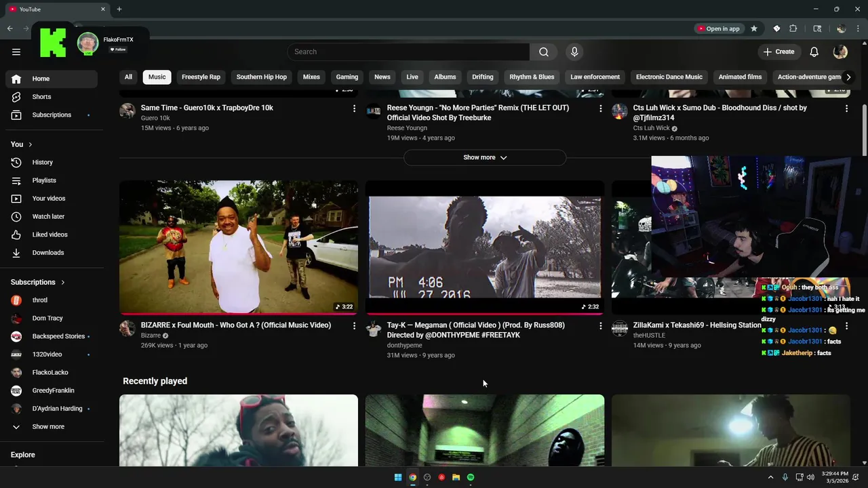Select the Gaming filter chip
This screenshot has width=868, height=488.
click(x=347, y=77)
